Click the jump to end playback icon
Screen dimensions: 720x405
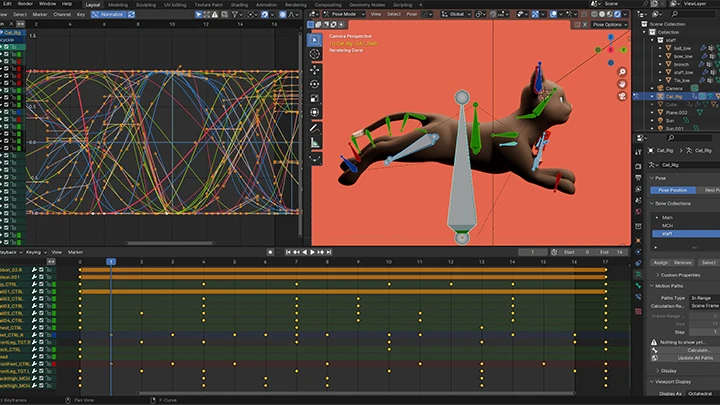click(x=329, y=252)
